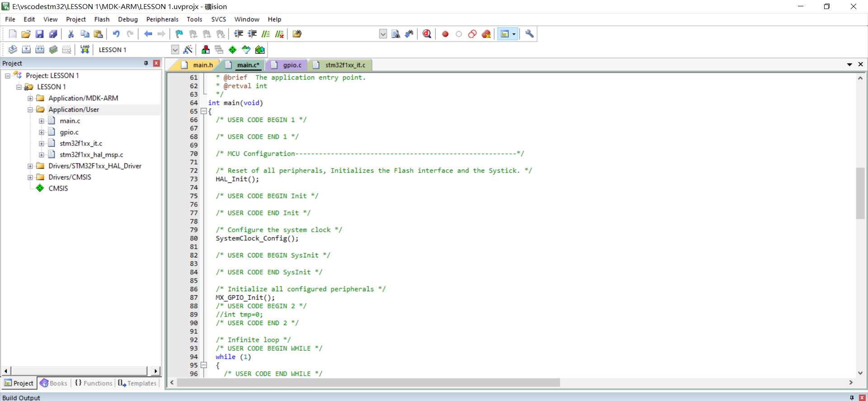Open a file with the folder icon
This screenshot has width=868, height=401.
pyautogui.click(x=26, y=34)
